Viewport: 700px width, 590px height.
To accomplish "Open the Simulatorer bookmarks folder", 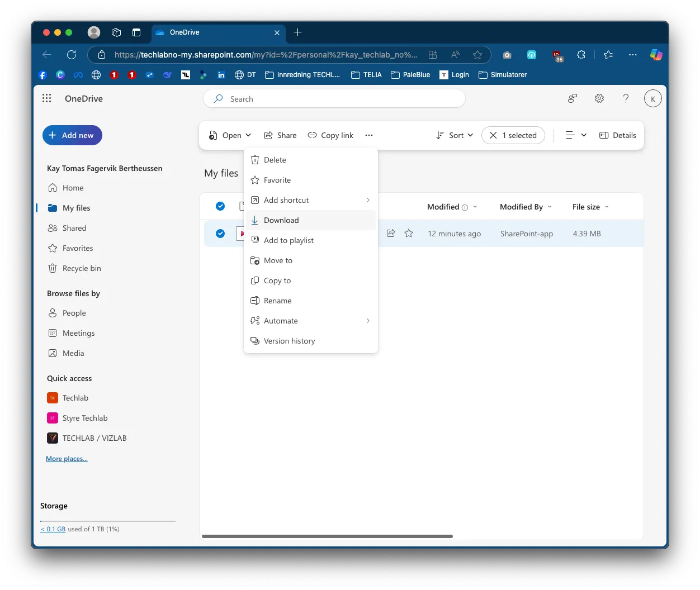I will pyautogui.click(x=503, y=75).
